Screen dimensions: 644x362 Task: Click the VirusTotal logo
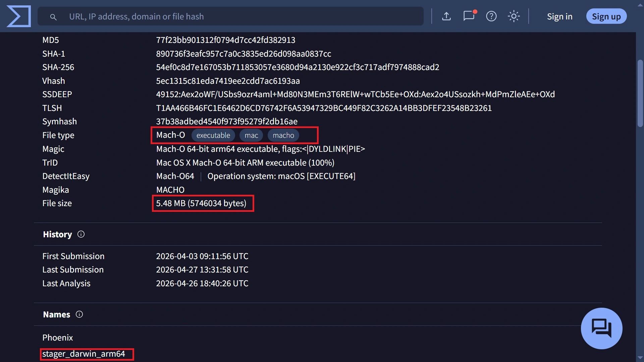[19, 16]
